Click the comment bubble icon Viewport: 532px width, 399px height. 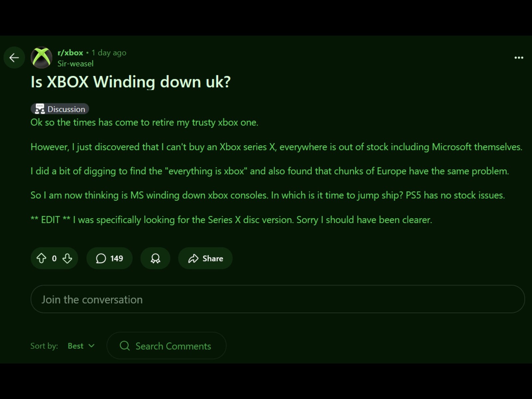tap(101, 258)
